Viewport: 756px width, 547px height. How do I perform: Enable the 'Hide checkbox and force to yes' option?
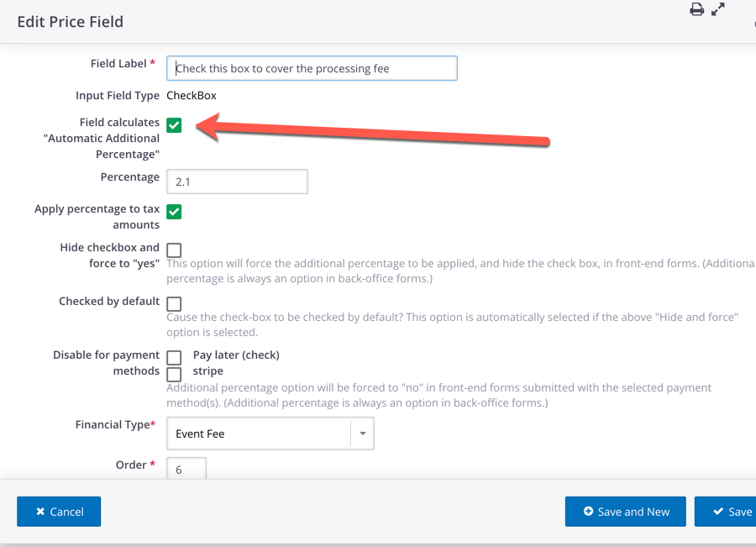[x=174, y=250]
